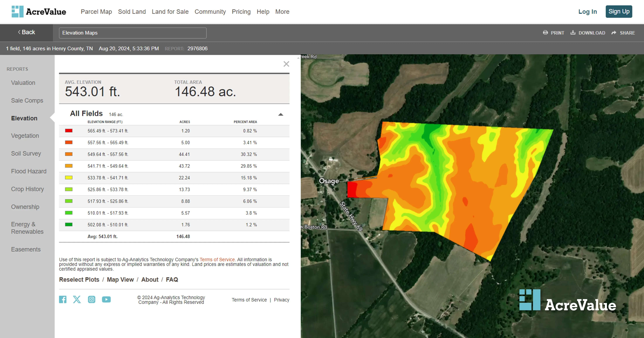The width and height of the screenshot is (644, 338).
Task: Click the AcreValue logo
Action: click(x=39, y=12)
